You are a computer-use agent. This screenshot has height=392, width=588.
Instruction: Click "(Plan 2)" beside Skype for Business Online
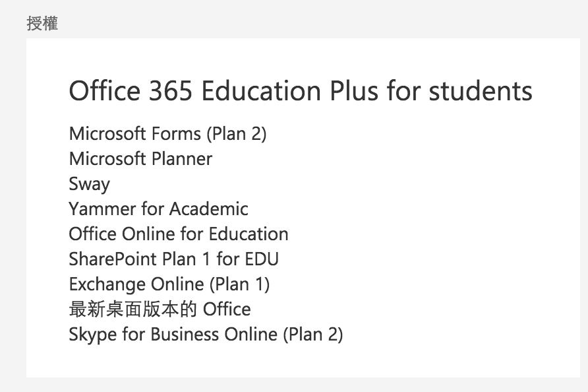(x=312, y=335)
